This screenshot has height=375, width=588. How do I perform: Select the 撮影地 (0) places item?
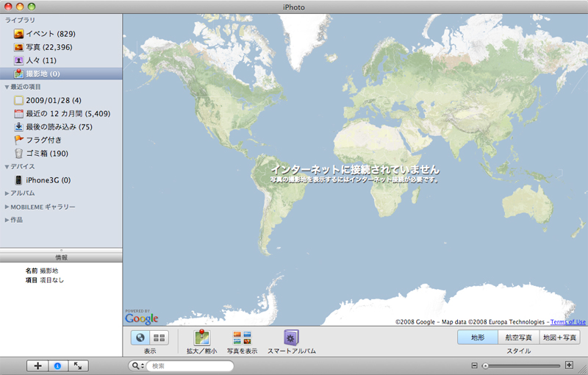(61, 74)
